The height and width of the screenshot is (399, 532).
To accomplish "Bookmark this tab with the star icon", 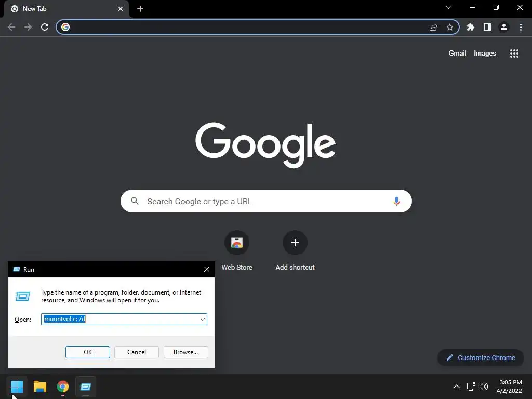I will (450, 27).
